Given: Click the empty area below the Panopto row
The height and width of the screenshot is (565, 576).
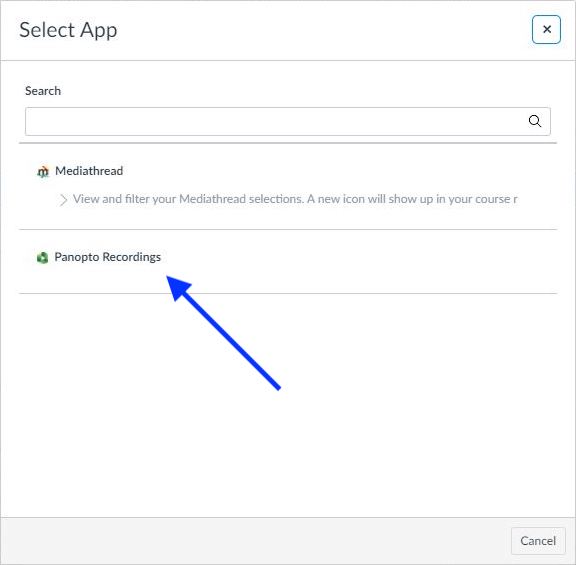Looking at the screenshot, I should point(288,404).
